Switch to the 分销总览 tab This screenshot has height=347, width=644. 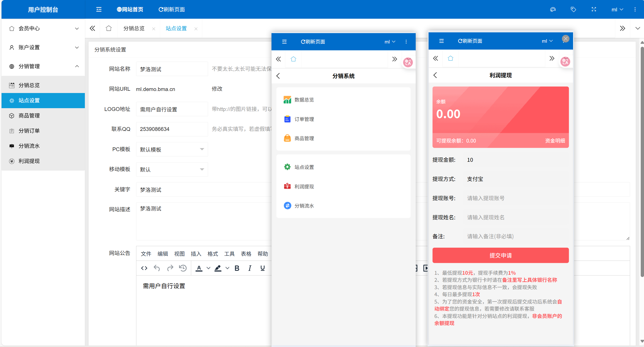point(134,28)
